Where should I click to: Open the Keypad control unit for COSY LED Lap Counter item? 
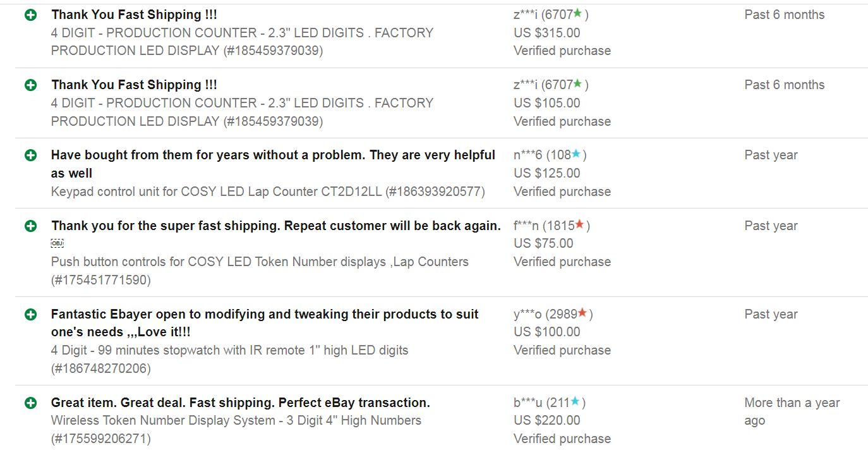click(x=268, y=192)
